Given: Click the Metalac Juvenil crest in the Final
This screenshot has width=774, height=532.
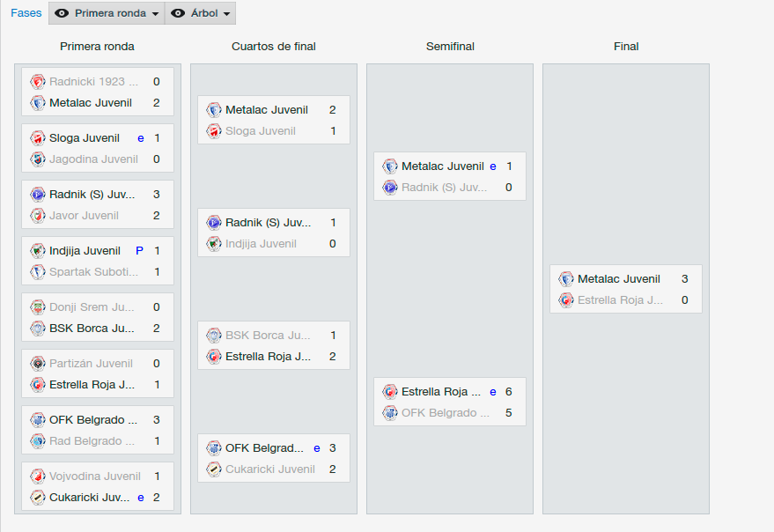Looking at the screenshot, I should click(x=565, y=279).
